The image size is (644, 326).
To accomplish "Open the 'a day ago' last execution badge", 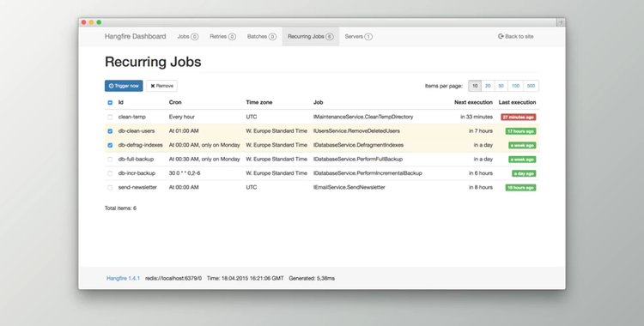I will coord(524,173).
